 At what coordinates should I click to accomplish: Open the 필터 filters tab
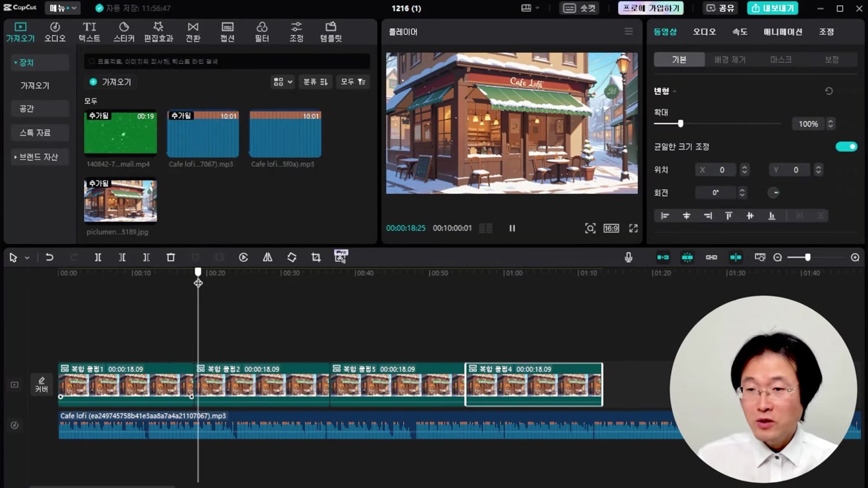262,32
